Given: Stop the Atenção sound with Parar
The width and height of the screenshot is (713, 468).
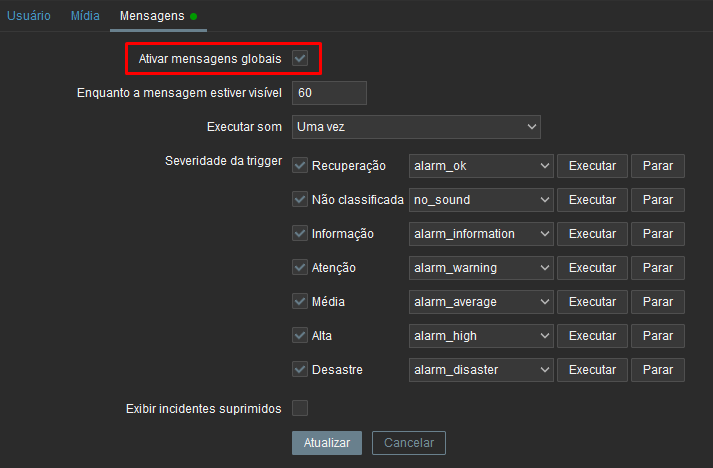Looking at the screenshot, I should point(658,267).
